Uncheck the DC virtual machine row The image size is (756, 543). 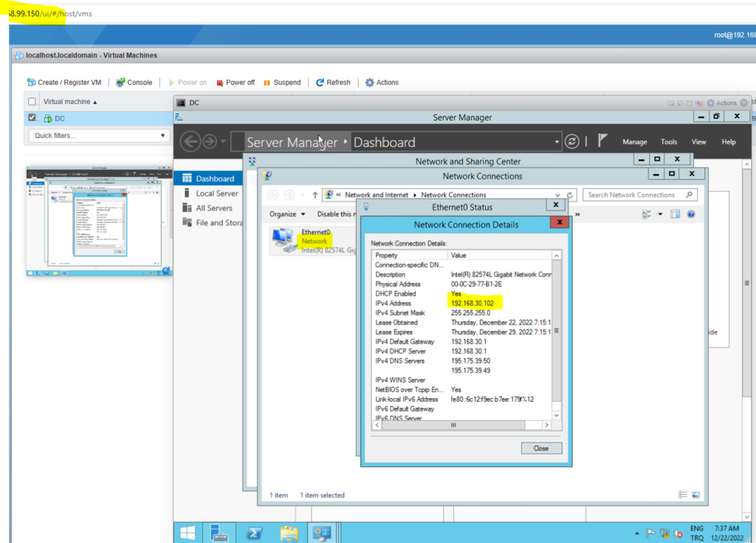pyautogui.click(x=30, y=117)
